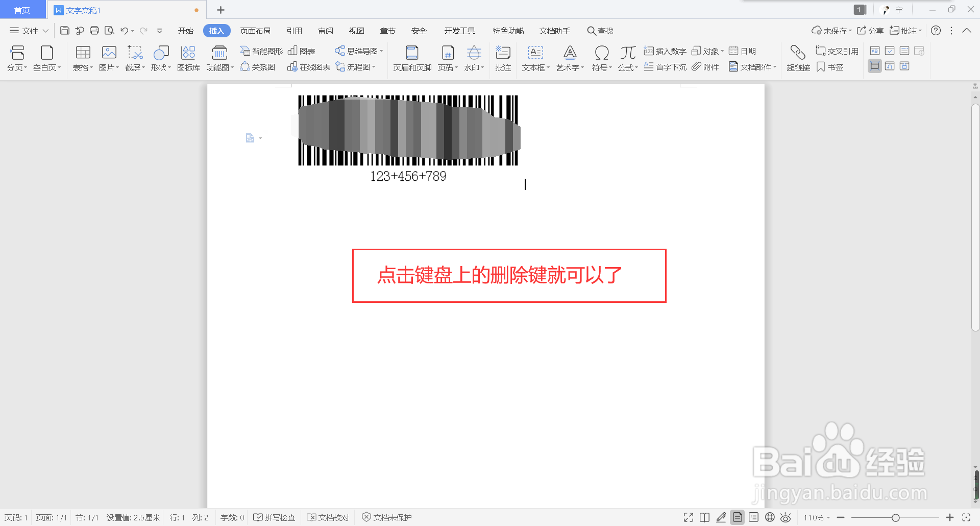Insert a blank page (空白页)
The image size is (980, 526).
pos(46,59)
